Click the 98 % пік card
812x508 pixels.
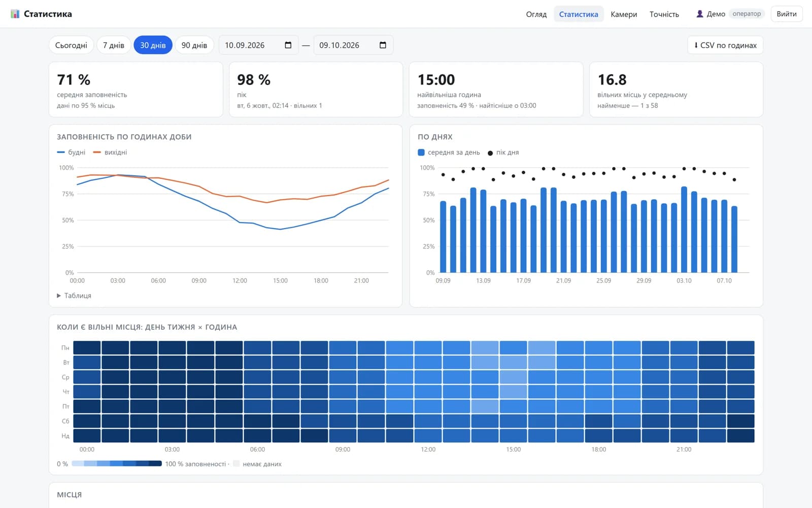pyautogui.click(x=316, y=89)
